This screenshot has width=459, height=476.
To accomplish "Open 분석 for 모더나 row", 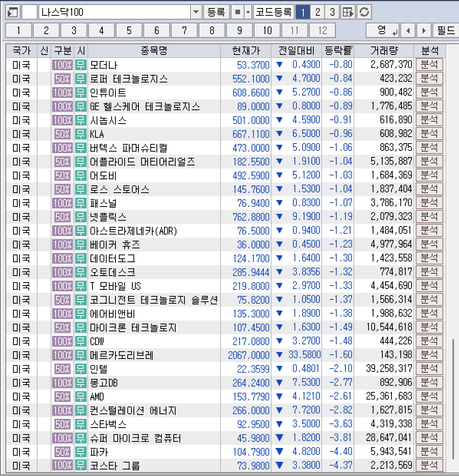I will pyautogui.click(x=429, y=64).
